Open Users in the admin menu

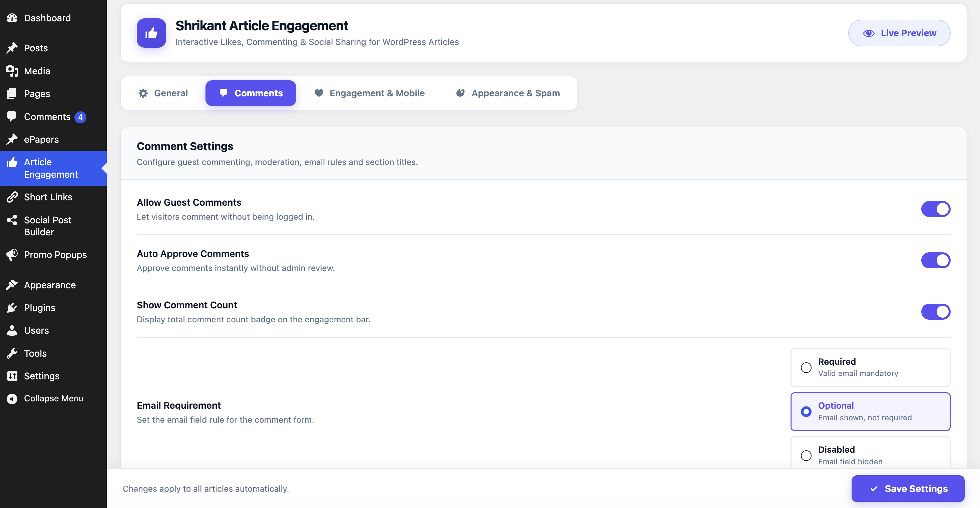pos(53,330)
